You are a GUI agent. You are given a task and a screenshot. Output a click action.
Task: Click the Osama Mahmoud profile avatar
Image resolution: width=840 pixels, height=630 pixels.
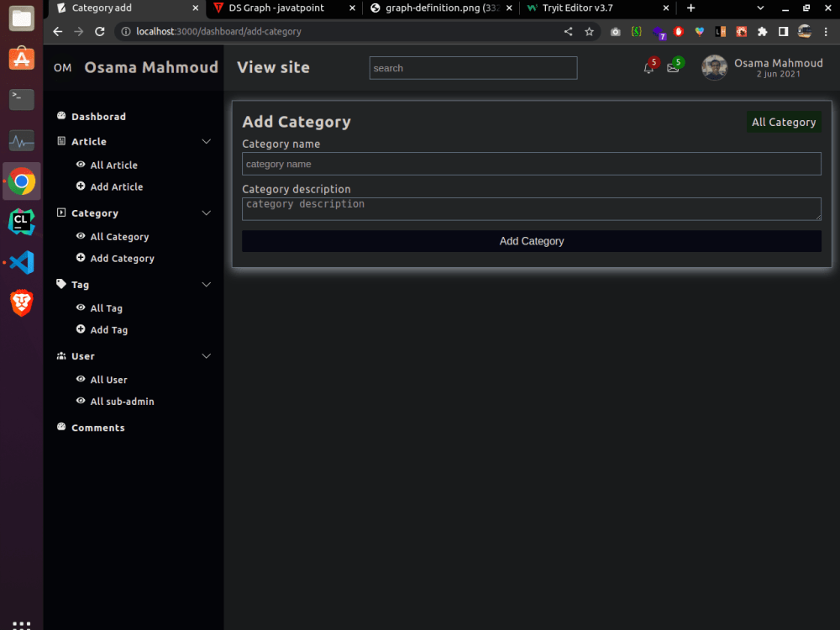click(x=715, y=67)
